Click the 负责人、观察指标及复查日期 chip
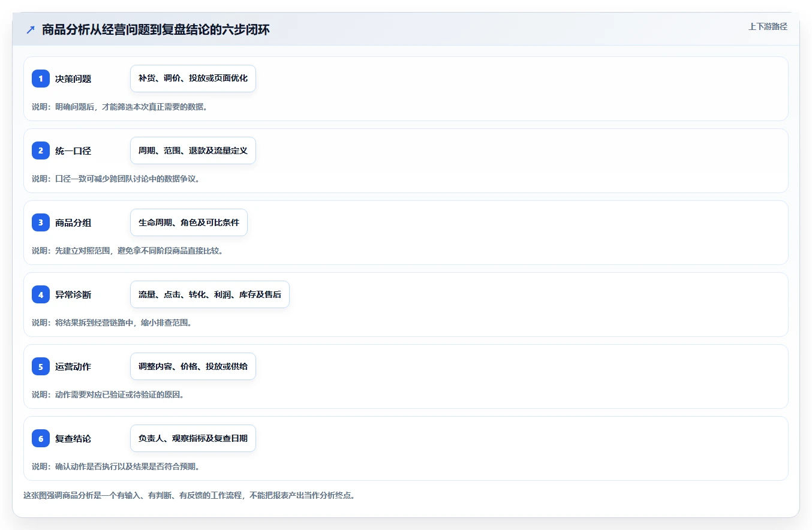The image size is (812, 530). pos(193,438)
